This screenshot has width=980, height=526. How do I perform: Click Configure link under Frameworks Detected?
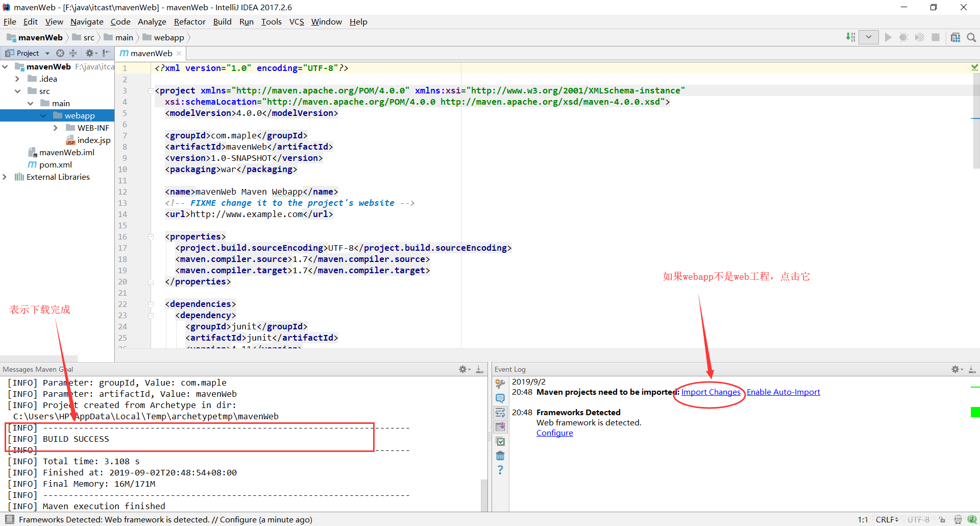(555, 433)
